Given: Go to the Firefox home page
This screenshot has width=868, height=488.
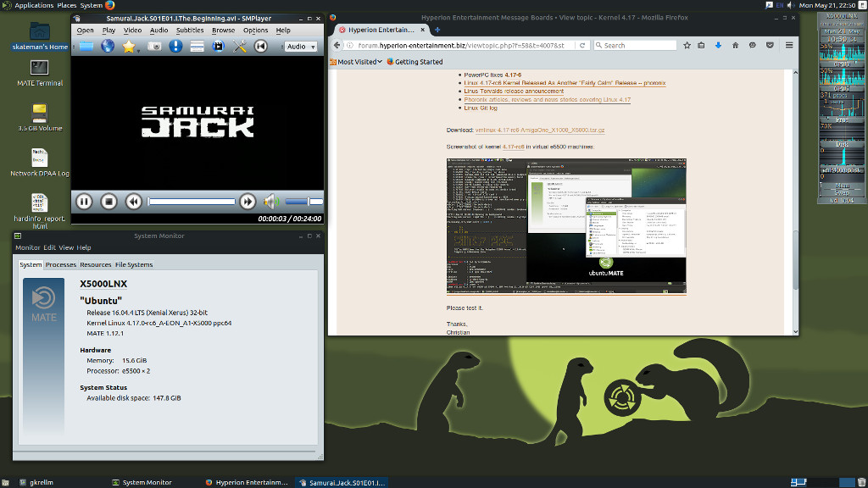Looking at the screenshot, I should click(x=735, y=46).
